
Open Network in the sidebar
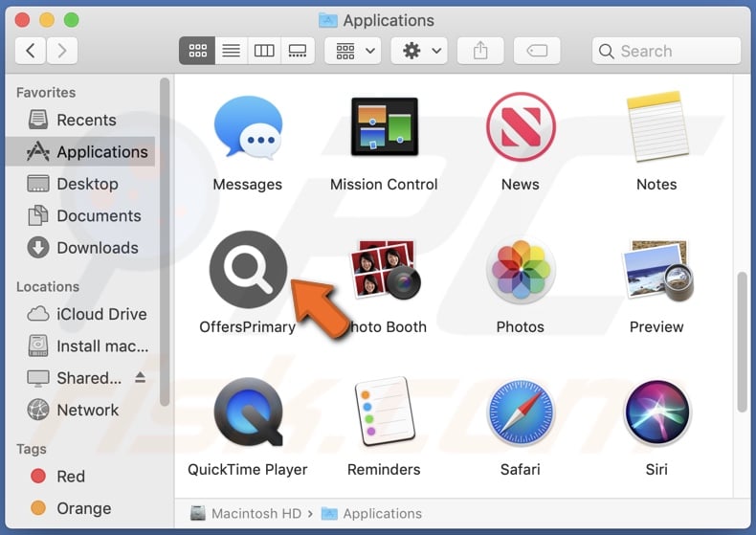click(80, 410)
